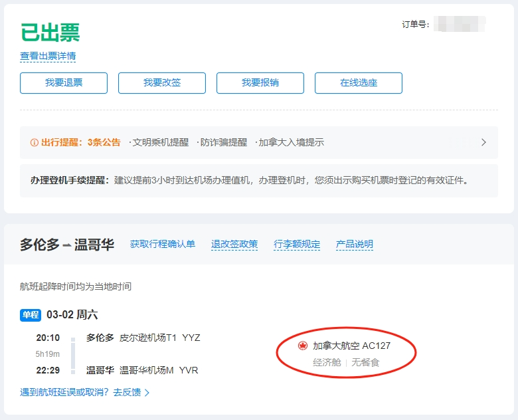The image size is (518, 420).
Task: Open 在线选座 online seat selection
Action: tap(359, 83)
